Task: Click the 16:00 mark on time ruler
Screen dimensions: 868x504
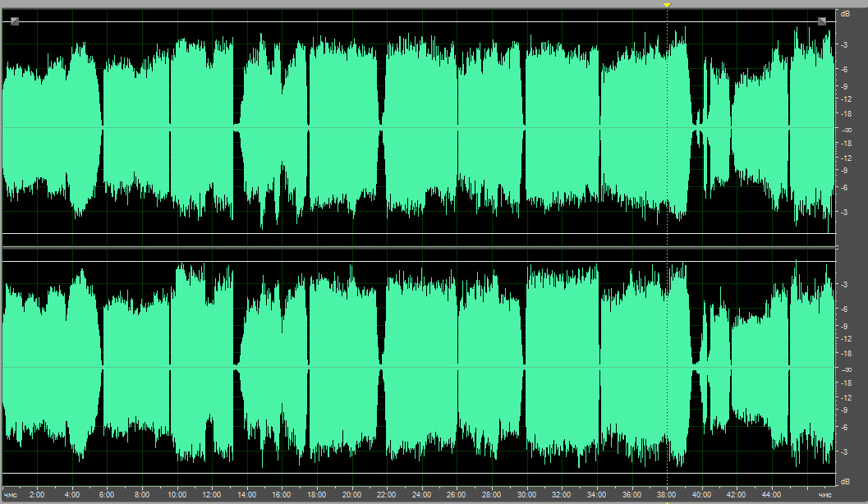Action: click(281, 495)
